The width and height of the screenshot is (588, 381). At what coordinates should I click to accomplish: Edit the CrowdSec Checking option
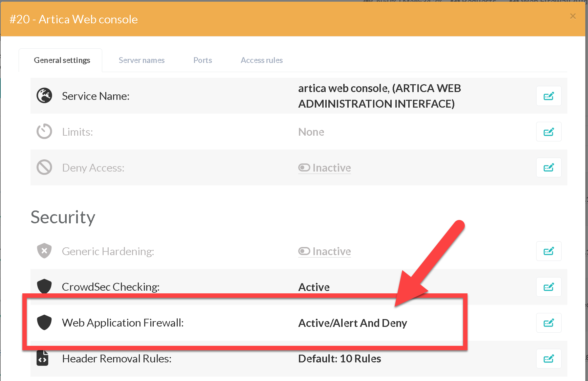548,287
